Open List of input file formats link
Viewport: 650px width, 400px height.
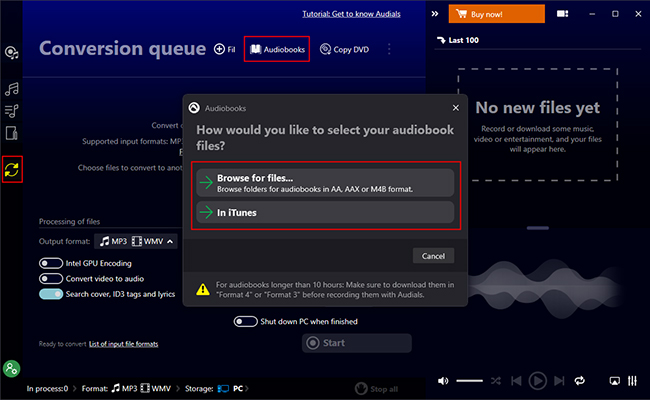coord(124,344)
